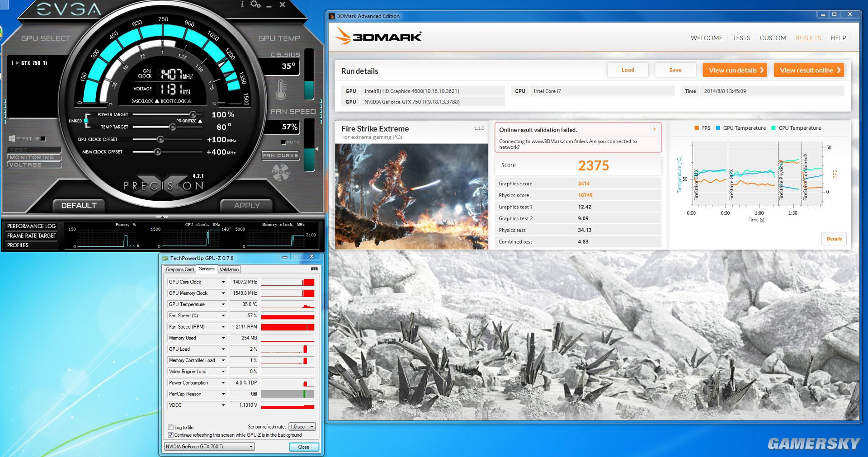
Task: Toggle Linked power and temp targets
Action: coord(86,121)
